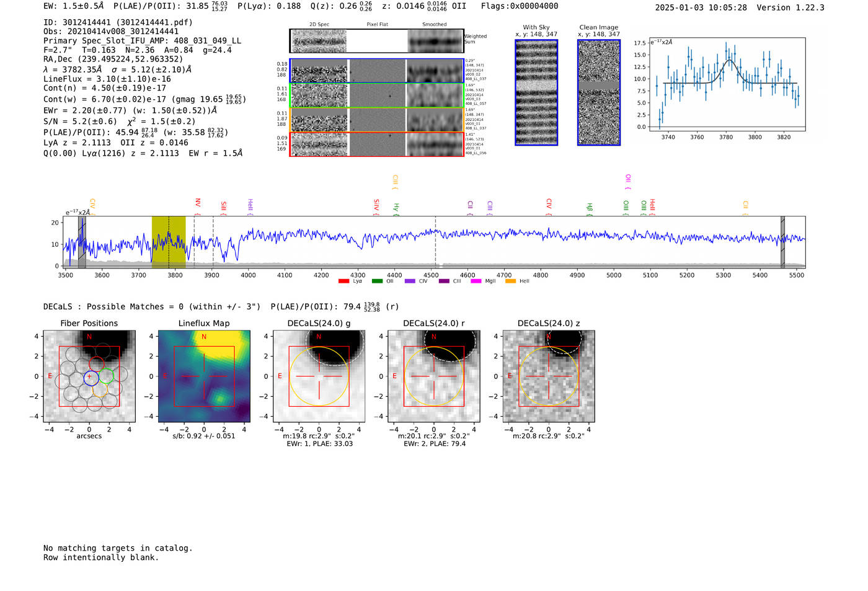Click the Hγ line marker label

[x=396, y=209]
